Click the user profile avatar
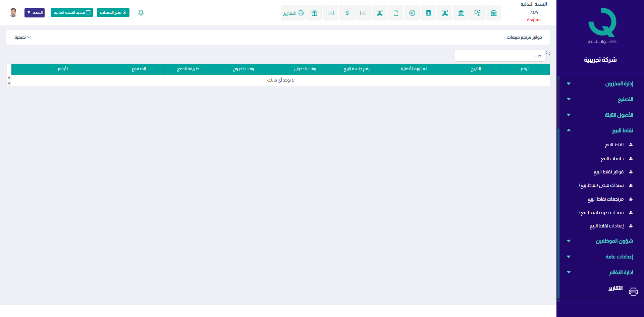644x317 pixels. [13, 13]
